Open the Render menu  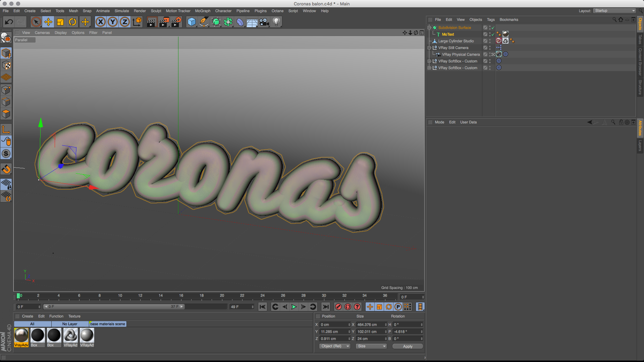tap(140, 11)
